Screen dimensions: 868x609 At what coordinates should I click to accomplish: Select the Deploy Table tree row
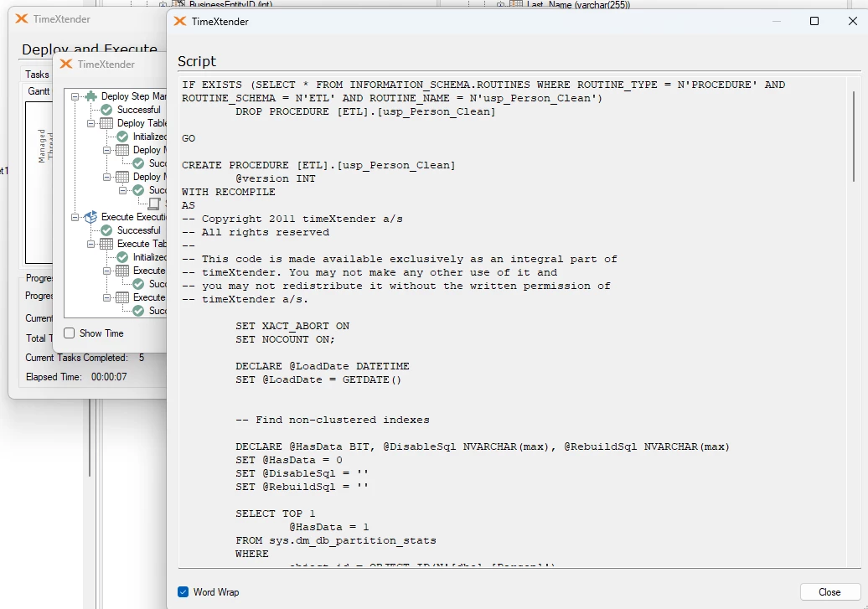pyautogui.click(x=142, y=123)
